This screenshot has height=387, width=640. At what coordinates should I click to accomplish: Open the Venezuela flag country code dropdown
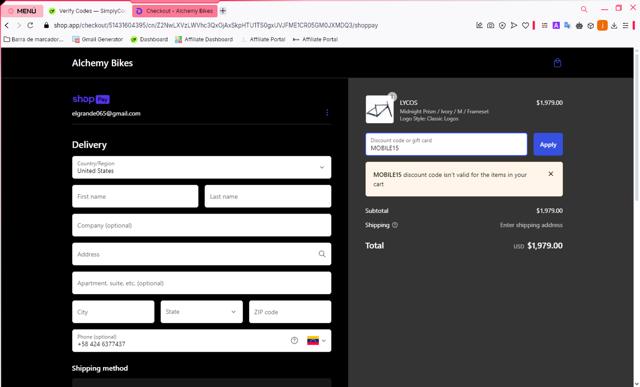(316, 340)
